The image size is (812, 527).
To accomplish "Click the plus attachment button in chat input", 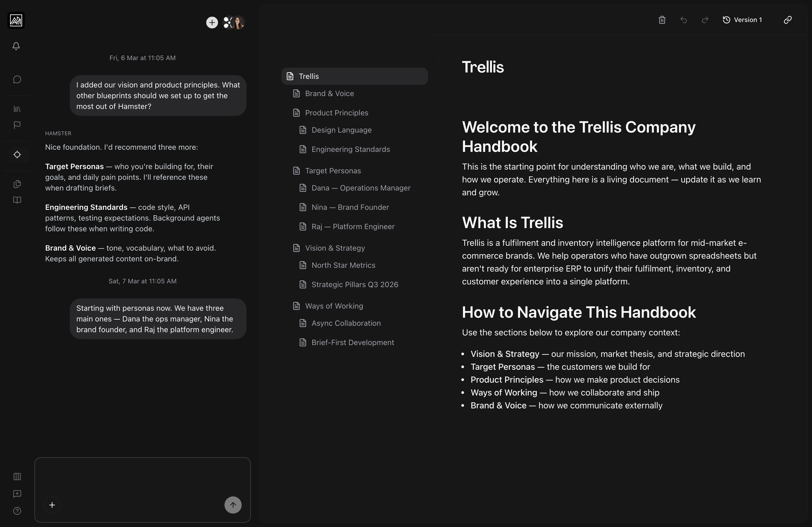I will tap(52, 505).
